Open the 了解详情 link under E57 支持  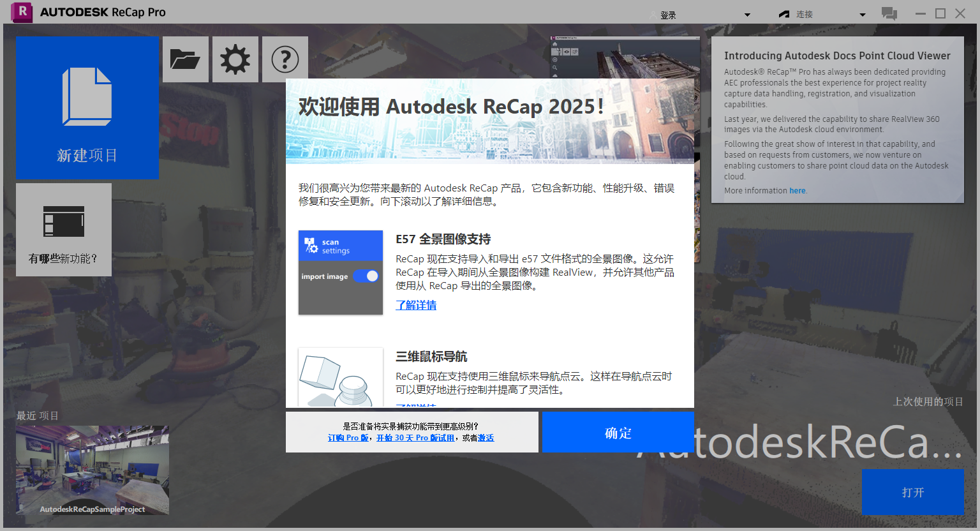tap(416, 305)
